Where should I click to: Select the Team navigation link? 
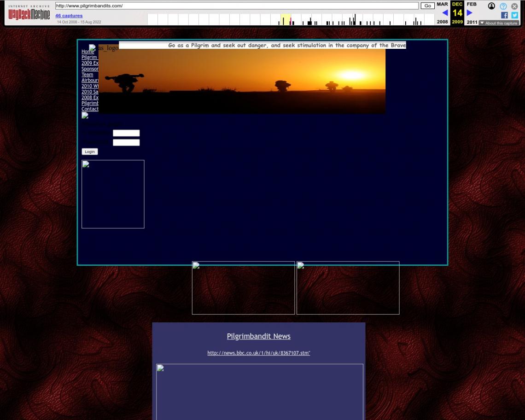click(87, 75)
